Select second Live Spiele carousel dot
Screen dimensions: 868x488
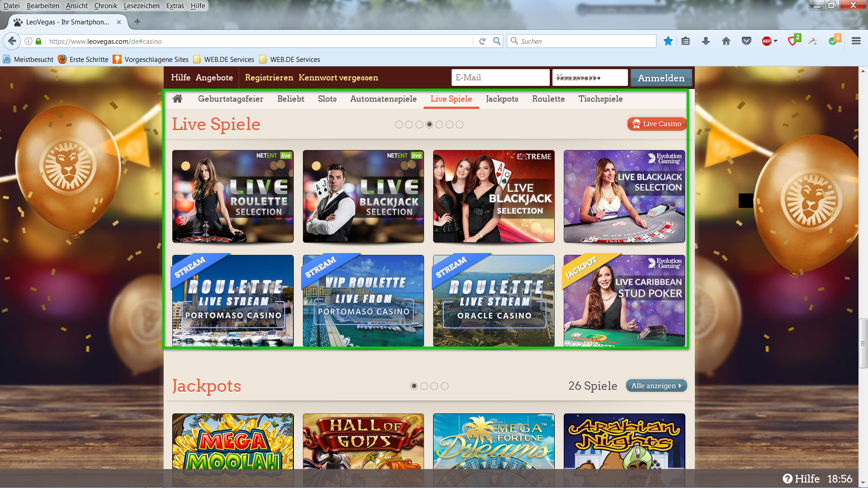click(x=409, y=124)
